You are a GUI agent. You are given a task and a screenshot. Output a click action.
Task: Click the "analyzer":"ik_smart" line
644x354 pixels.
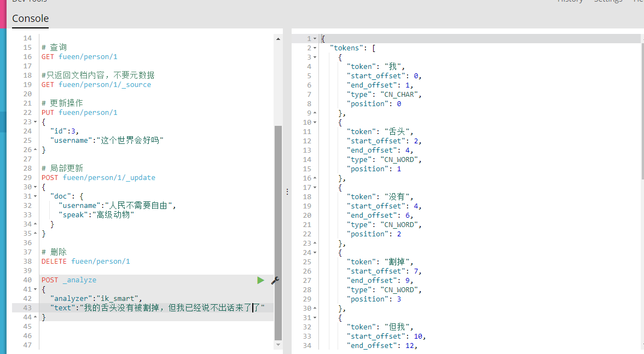(96, 299)
